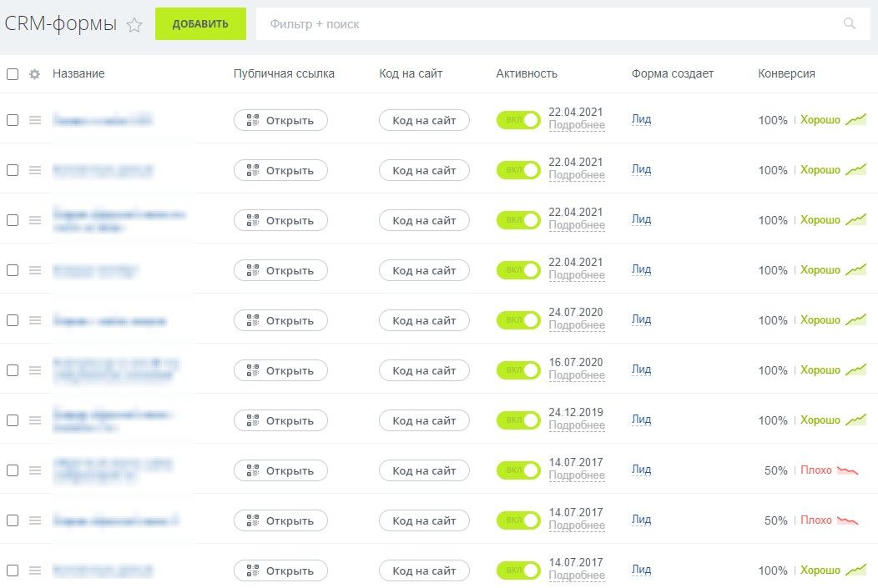This screenshot has width=878, height=588.
Task: Tick the select-all checkbox in the table header
Action: (x=13, y=74)
